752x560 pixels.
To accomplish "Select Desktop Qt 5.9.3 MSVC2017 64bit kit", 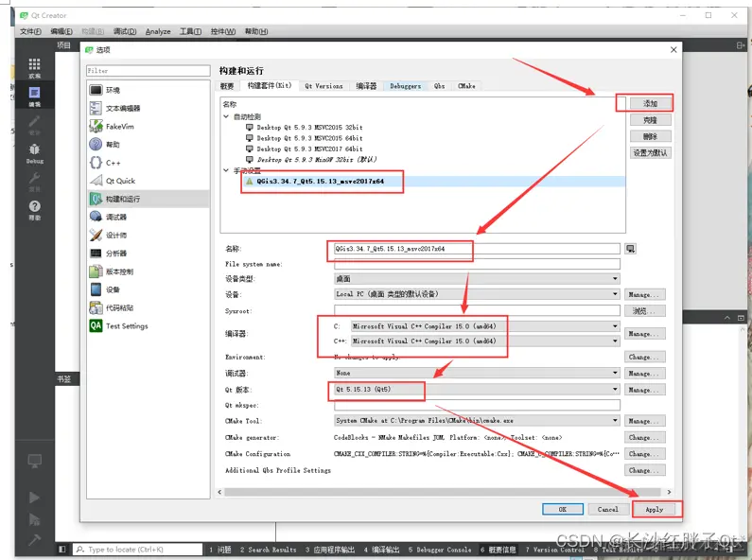I will point(309,149).
